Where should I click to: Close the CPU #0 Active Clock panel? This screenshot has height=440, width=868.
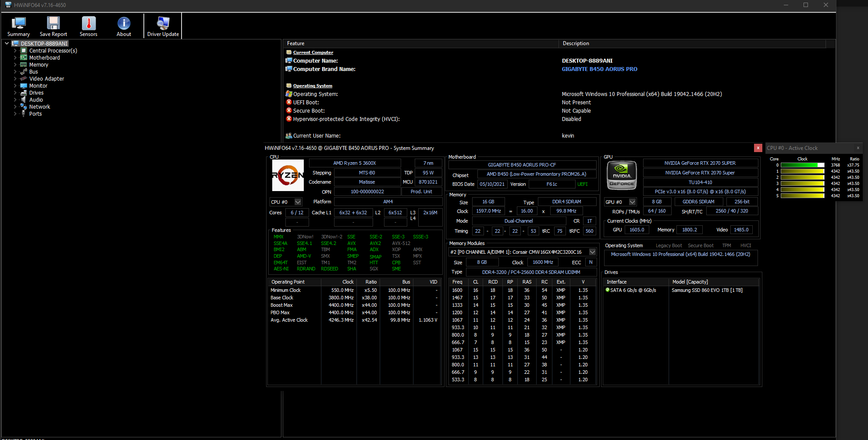[858, 148]
